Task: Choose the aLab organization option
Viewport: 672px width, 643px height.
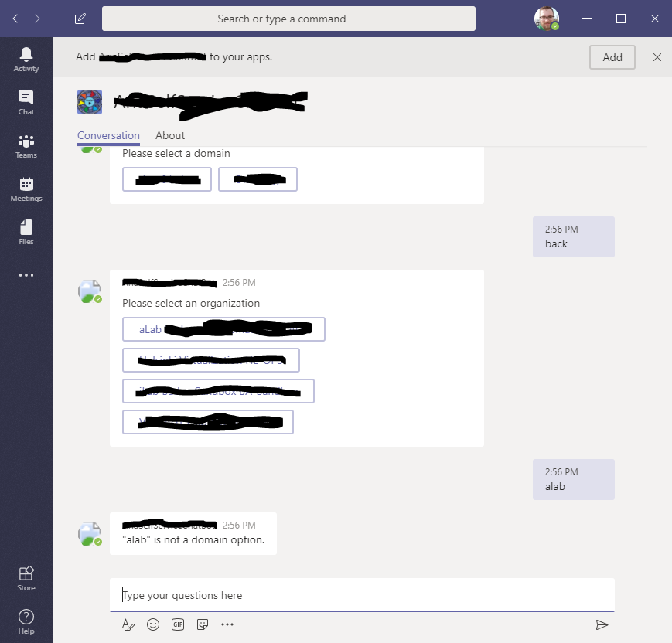Action: tap(223, 329)
